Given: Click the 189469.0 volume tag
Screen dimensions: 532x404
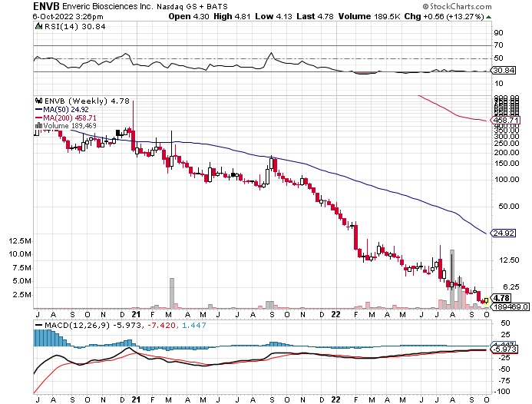Looking at the screenshot, I should 511,307.
